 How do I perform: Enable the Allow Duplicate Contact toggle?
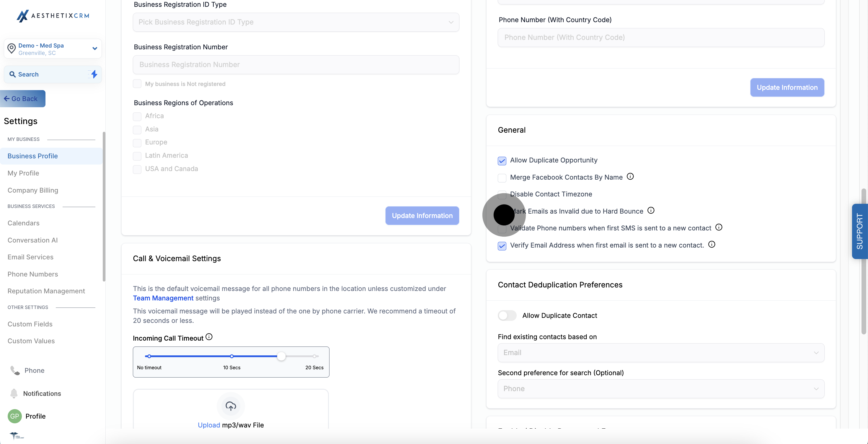pyautogui.click(x=507, y=315)
